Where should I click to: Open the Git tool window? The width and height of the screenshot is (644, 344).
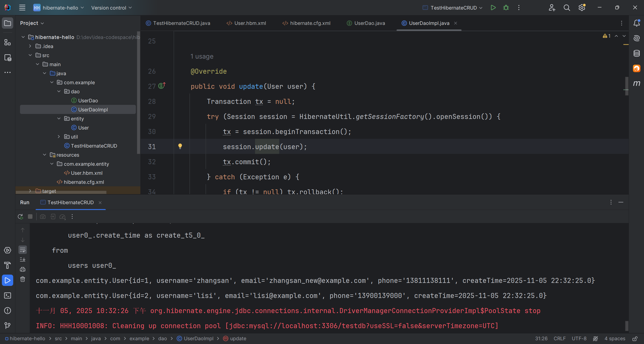[8, 326]
